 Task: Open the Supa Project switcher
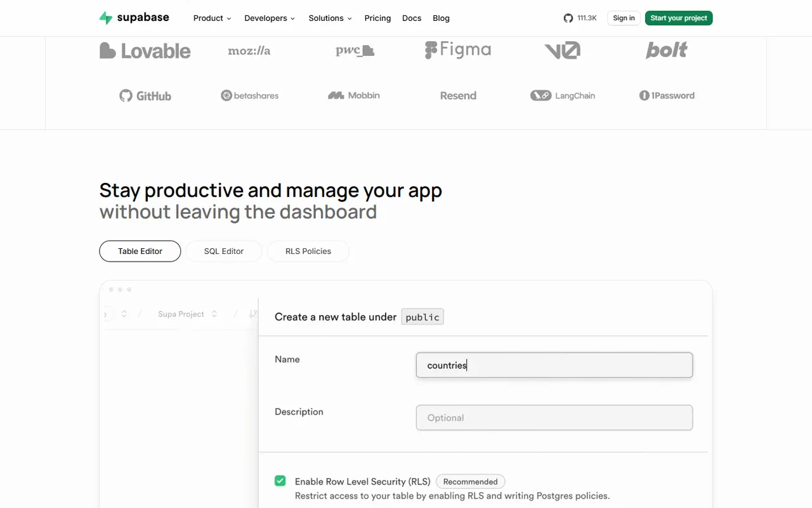coord(188,314)
